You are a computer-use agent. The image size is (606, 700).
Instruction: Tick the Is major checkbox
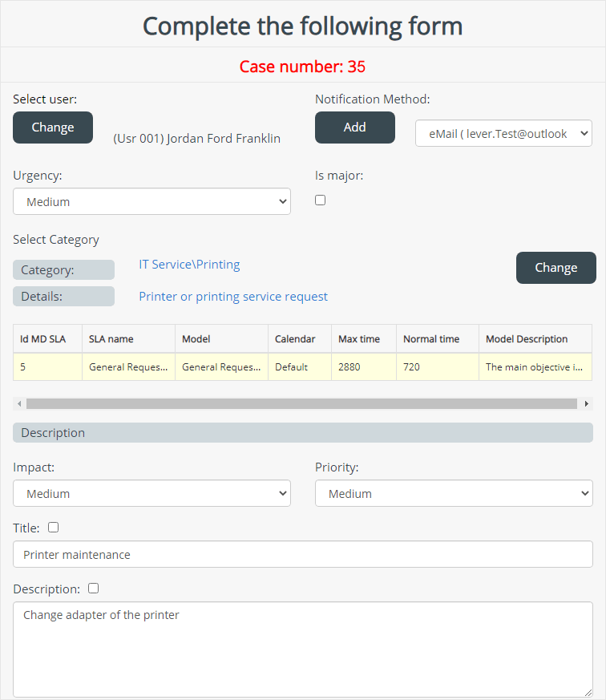pos(320,200)
